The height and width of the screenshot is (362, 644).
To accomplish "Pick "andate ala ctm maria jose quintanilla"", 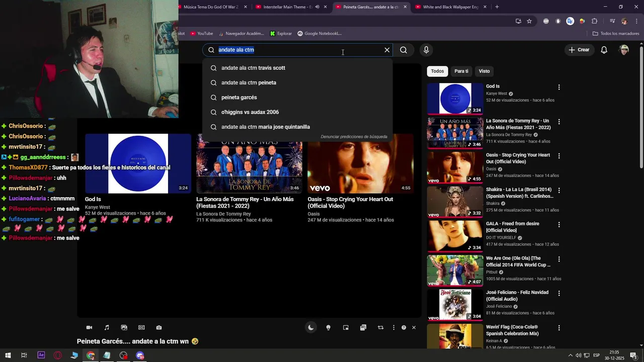I will 297,127.
